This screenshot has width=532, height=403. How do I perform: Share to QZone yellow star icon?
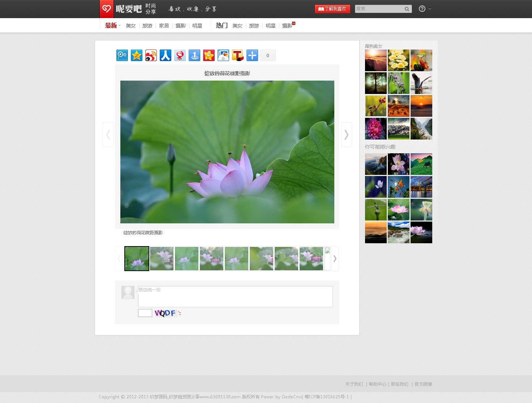tap(137, 55)
